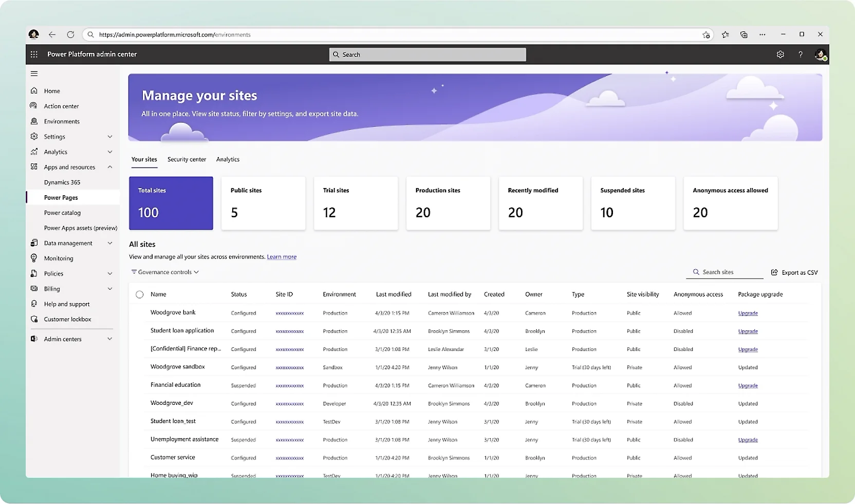This screenshot has width=855, height=504.
Task: Click the header Search box
Action: click(x=427, y=54)
